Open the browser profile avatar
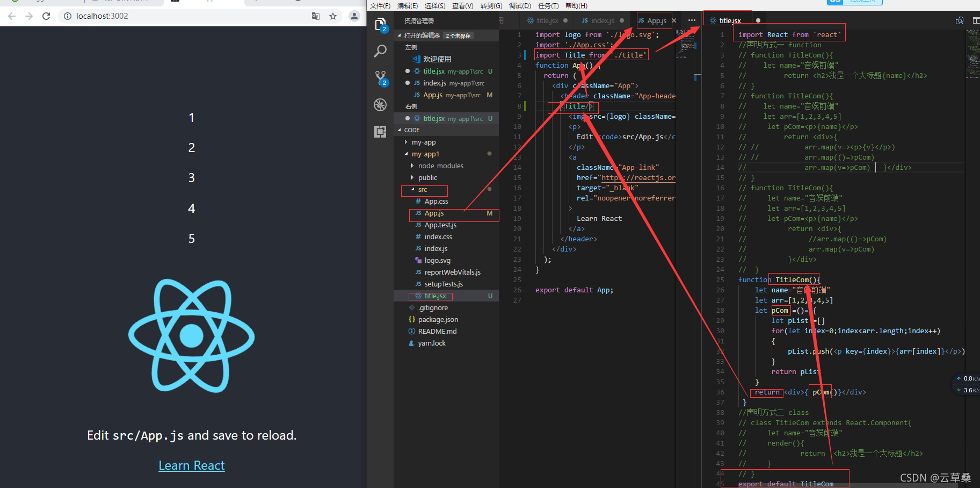980x488 pixels. 354,16
